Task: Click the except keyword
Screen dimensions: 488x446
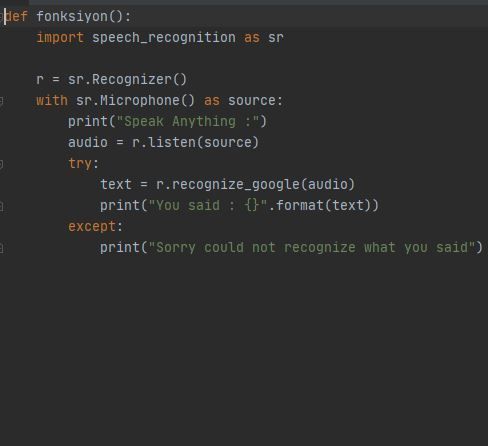Action: tap(92, 227)
